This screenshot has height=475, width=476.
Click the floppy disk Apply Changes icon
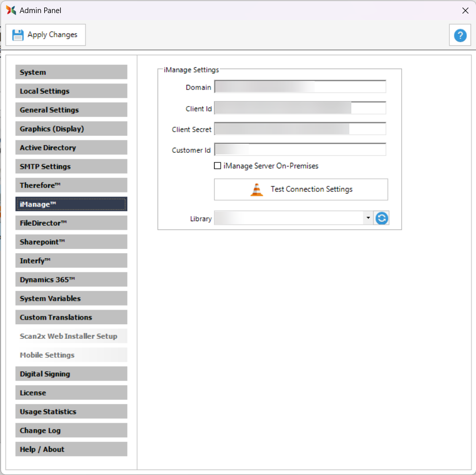(18, 35)
